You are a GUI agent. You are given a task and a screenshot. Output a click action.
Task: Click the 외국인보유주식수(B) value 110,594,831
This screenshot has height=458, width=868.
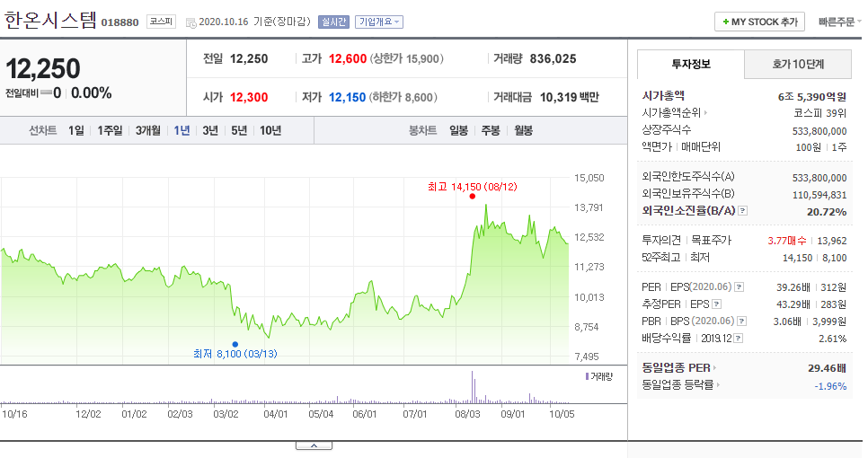pyautogui.click(x=819, y=195)
